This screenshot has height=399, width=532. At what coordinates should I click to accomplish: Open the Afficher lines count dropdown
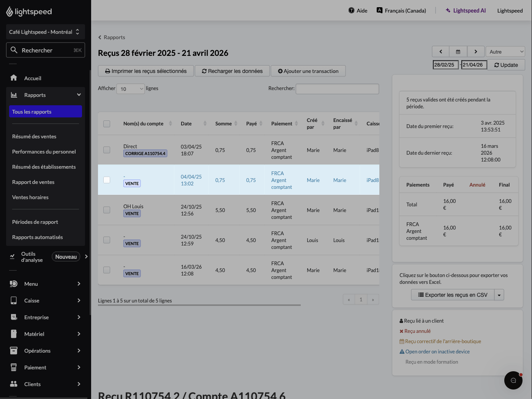(131, 89)
